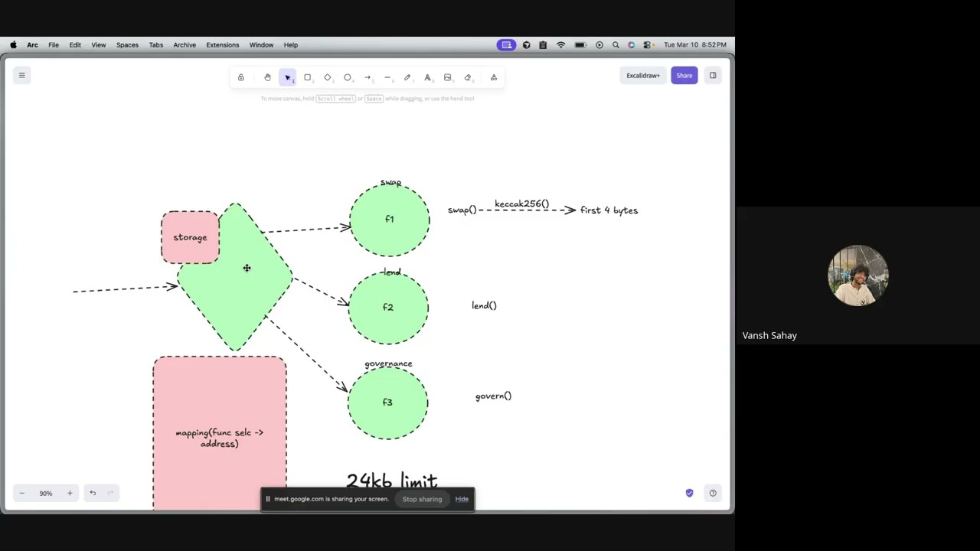Select the green f2 circle
Viewport: 980px width, 551px height.
click(x=388, y=308)
